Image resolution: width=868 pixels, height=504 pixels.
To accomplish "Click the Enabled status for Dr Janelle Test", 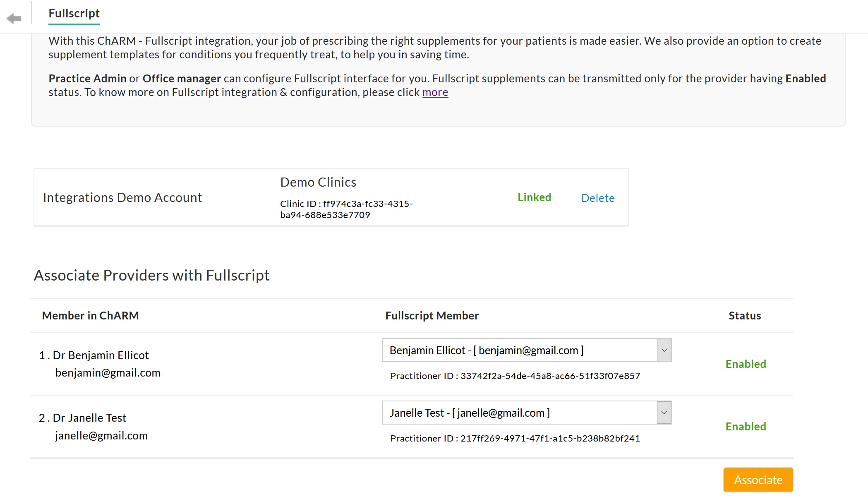I will (745, 427).
